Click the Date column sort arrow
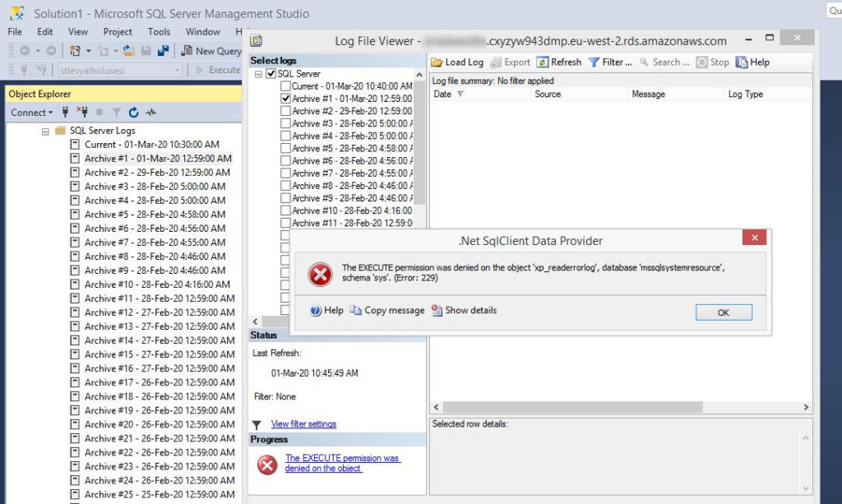 tap(460, 94)
